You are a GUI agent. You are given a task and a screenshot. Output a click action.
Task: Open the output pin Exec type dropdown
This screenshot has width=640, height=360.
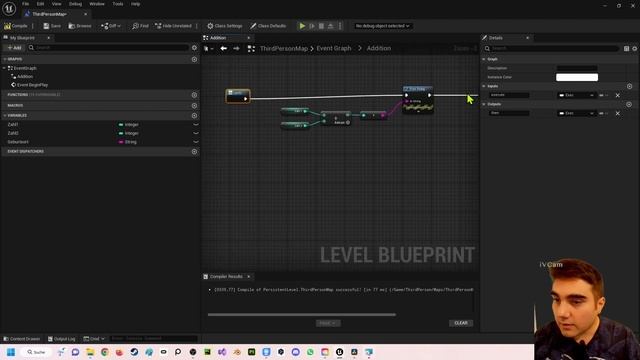click(576, 113)
